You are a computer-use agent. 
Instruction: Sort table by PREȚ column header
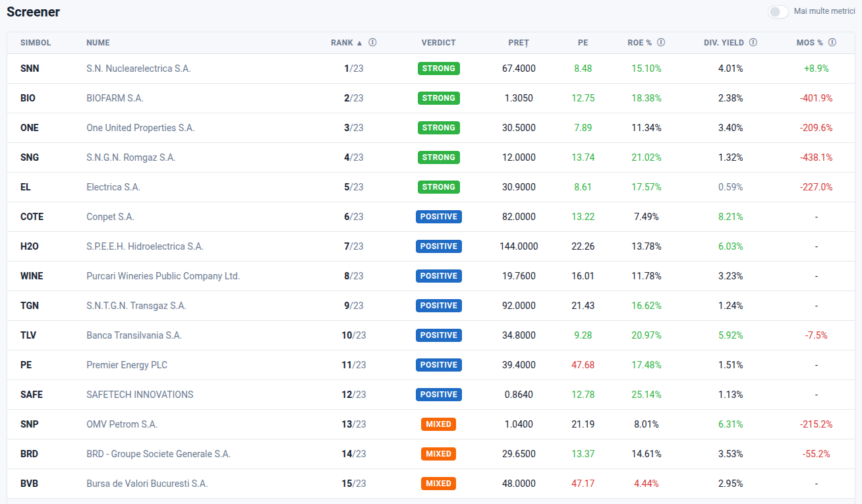pos(518,43)
